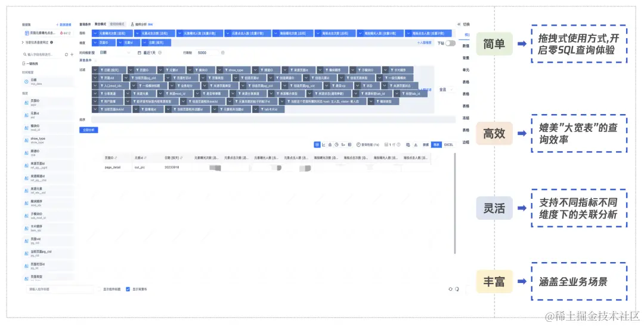Open dropdown arrow of 页面ID dimension chip
Screen dimensions: 644x326
pyautogui.click(x=95, y=42)
